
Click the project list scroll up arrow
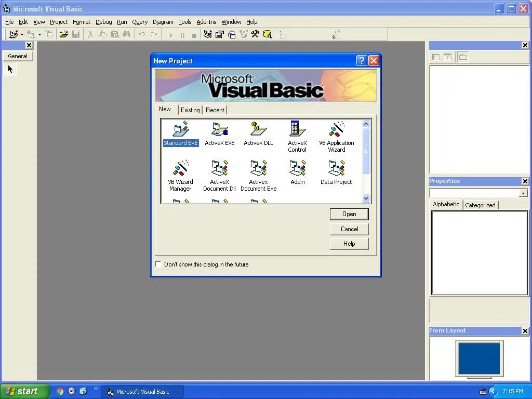pyautogui.click(x=366, y=124)
